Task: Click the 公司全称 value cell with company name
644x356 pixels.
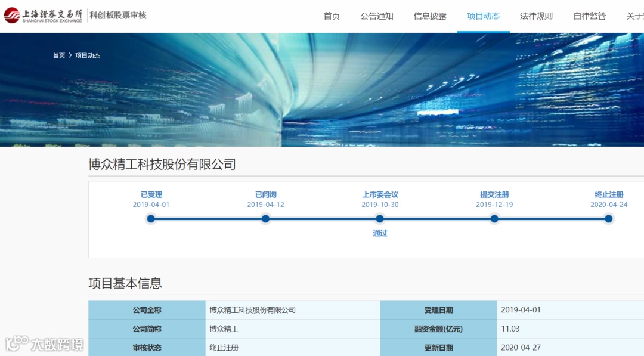Action: pos(293,310)
